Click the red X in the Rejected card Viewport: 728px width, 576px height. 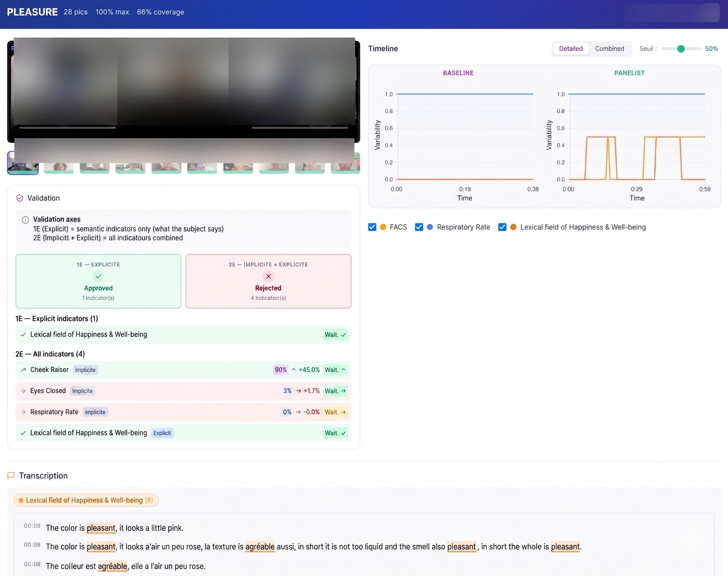268,276
